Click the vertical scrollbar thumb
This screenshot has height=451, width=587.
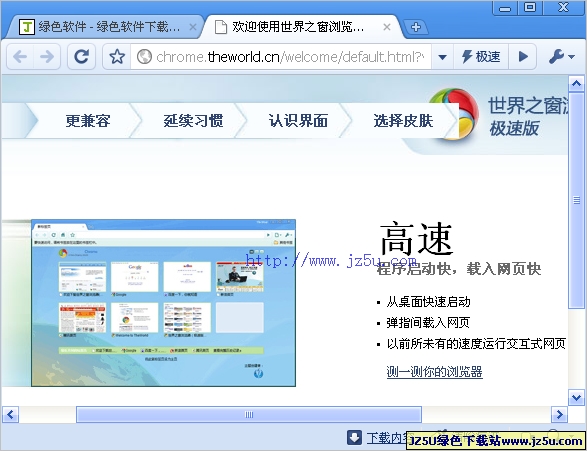[x=576, y=200]
